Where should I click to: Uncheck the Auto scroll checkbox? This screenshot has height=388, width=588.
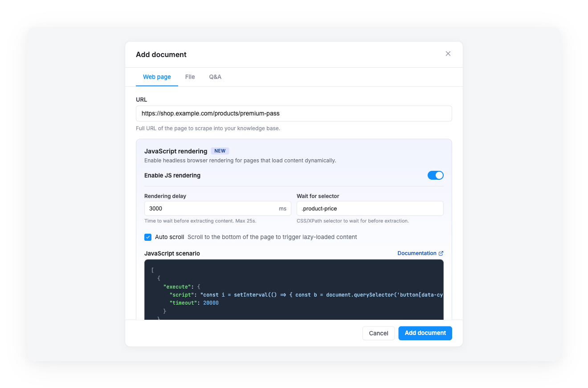click(148, 237)
